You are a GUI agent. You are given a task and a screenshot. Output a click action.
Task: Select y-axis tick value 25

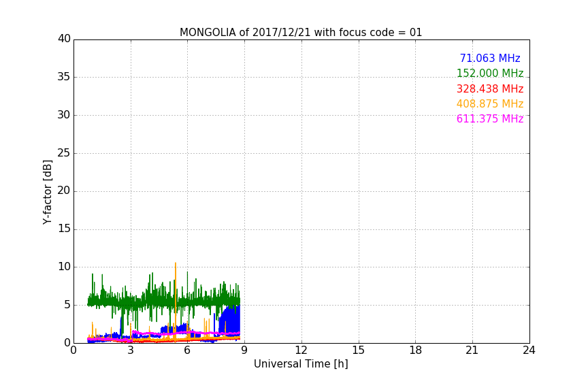[64, 152]
